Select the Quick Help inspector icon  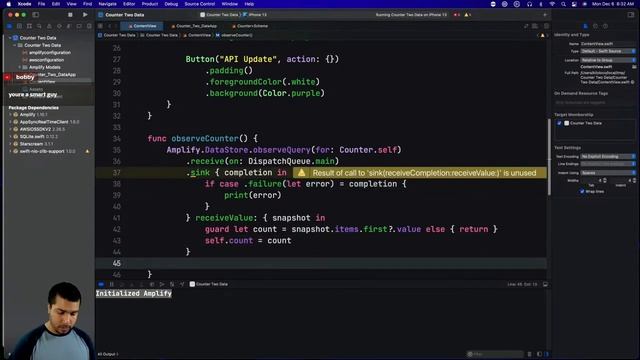point(605,26)
